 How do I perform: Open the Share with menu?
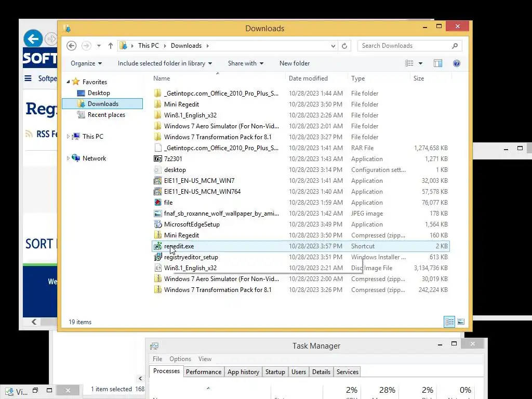[x=246, y=63]
